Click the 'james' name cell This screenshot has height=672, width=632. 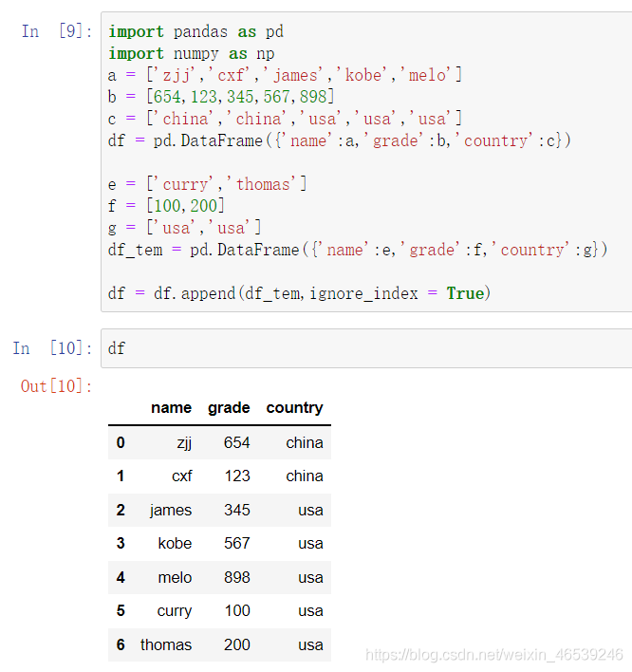(171, 510)
